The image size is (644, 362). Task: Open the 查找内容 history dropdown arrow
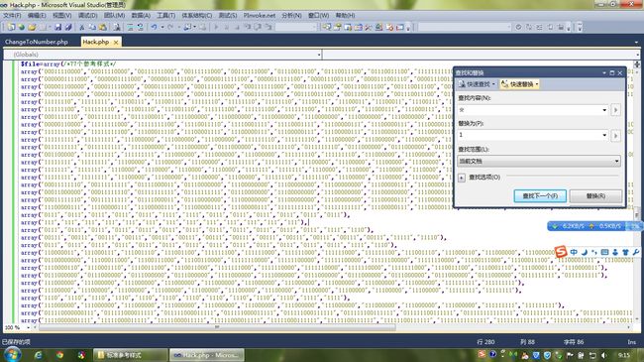point(604,110)
